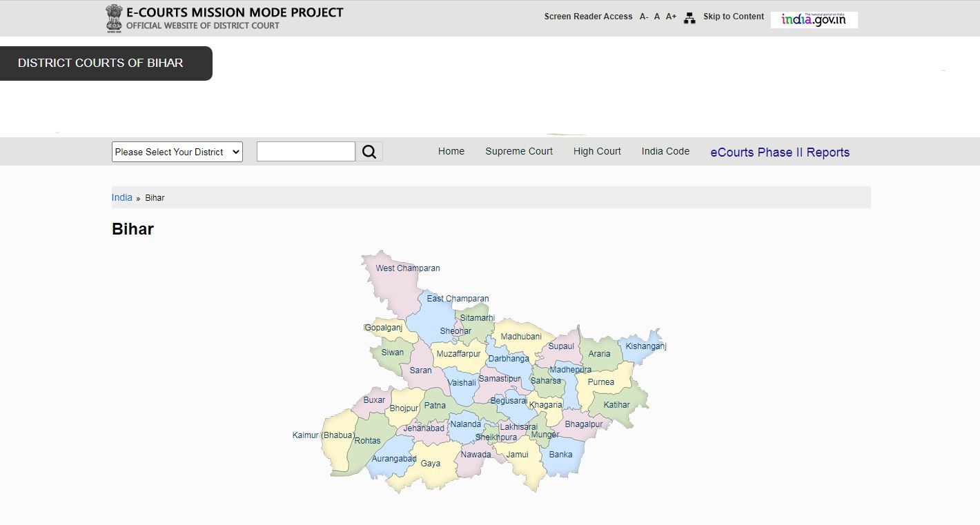Choose Madhubani district on the map
This screenshot has width=980, height=525.
point(521,337)
